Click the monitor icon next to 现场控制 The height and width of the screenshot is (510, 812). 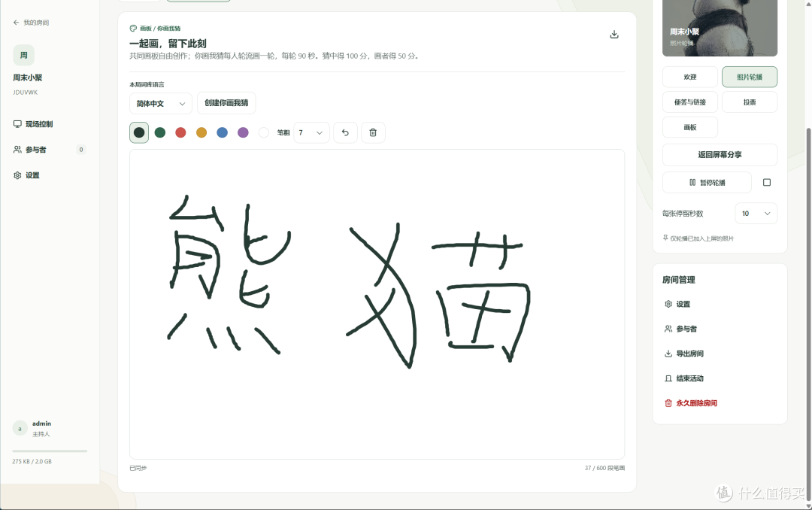(17, 124)
